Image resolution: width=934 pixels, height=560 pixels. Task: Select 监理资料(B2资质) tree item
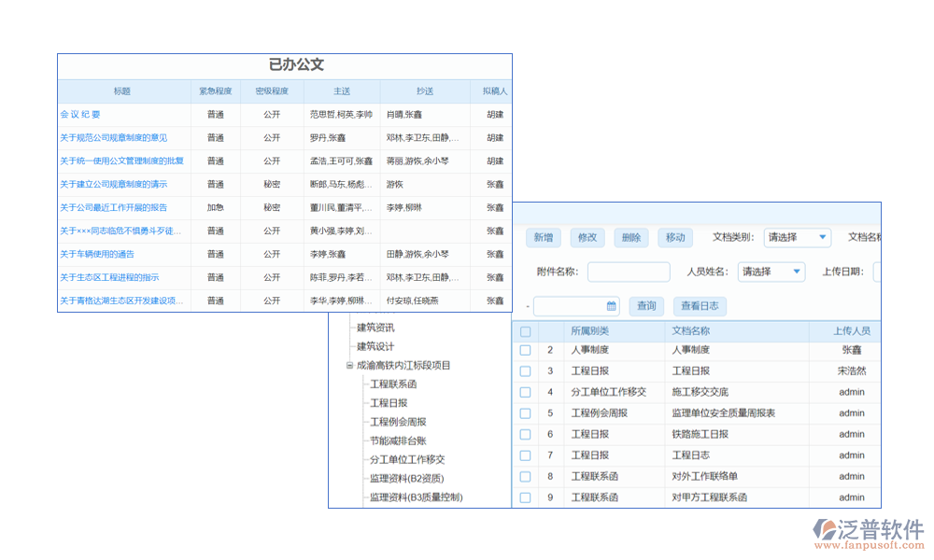(x=407, y=479)
